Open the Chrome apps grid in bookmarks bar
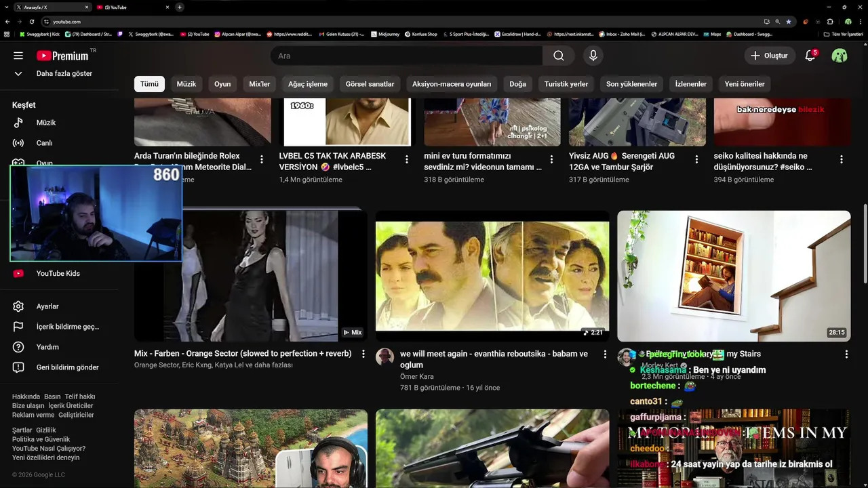Image resolution: width=868 pixels, height=488 pixels. coord(7,34)
